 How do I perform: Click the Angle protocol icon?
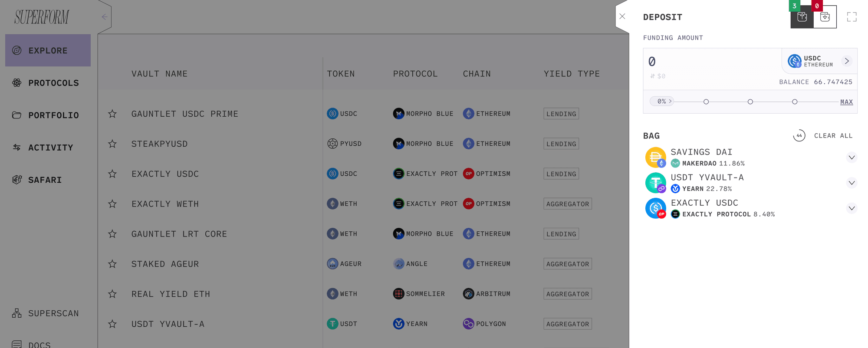tap(398, 264)
